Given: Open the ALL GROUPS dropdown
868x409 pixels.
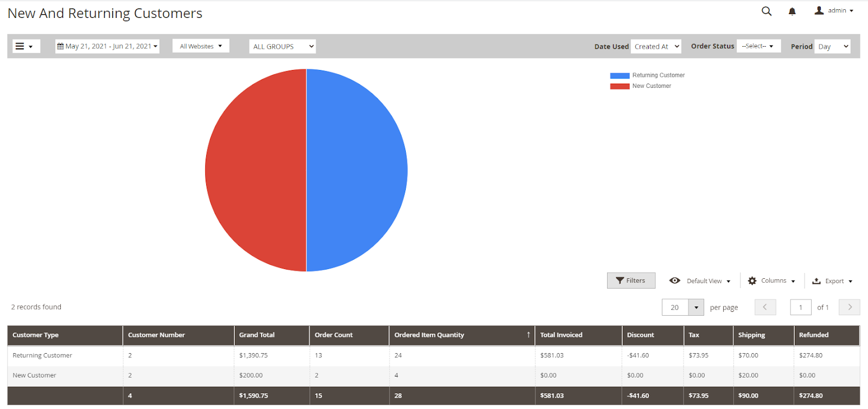Looking at the screenshot, I should (283, 47).
